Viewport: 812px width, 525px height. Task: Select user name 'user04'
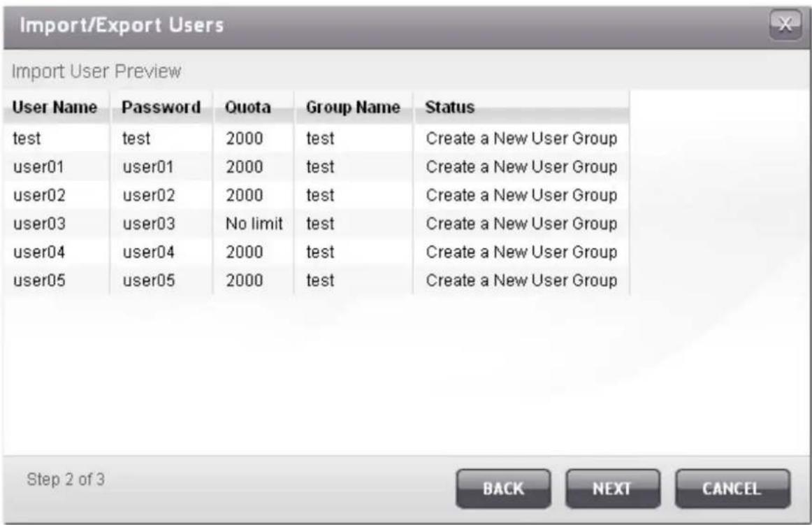coord(39,252)
